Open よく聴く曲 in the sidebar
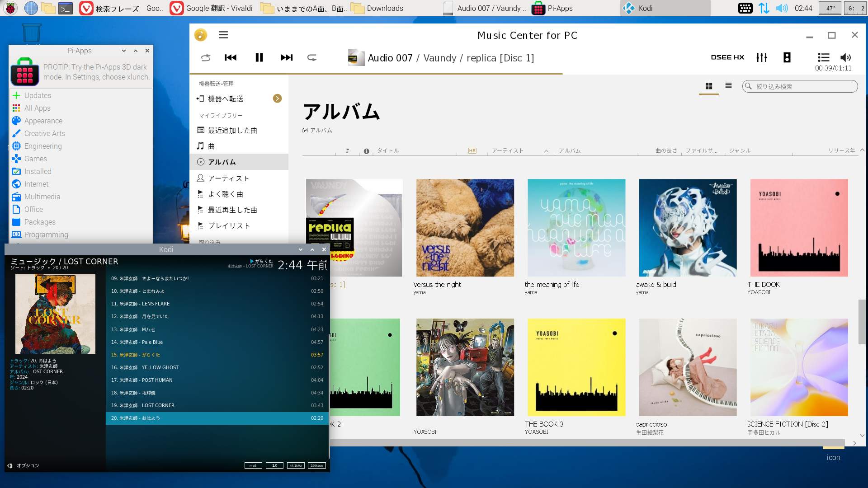The width and height of the screenshot is (868, 488). [239, 194]
